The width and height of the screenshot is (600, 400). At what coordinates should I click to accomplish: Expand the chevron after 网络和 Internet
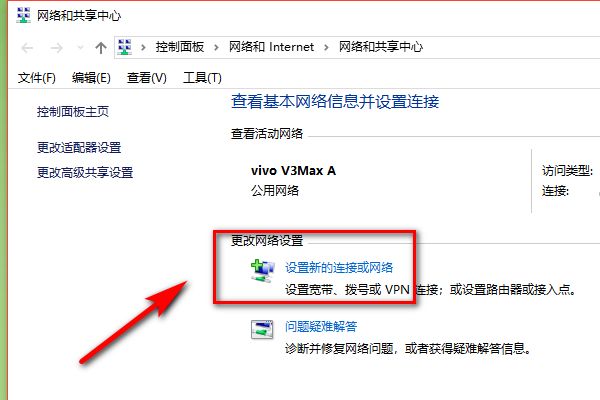point(326,47)
